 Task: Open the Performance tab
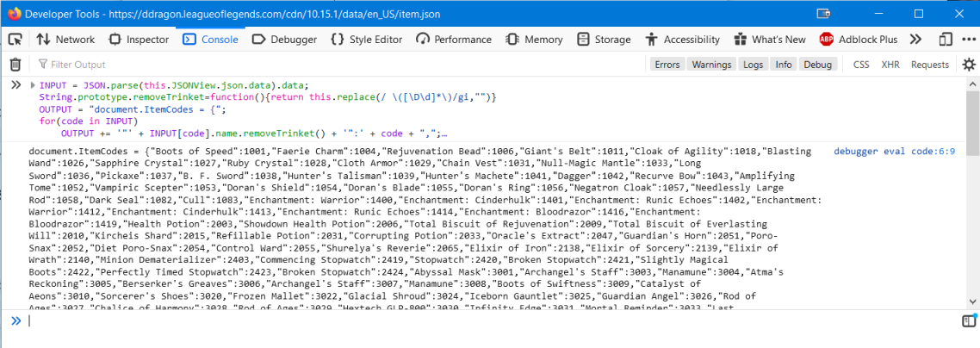(454, 40)
